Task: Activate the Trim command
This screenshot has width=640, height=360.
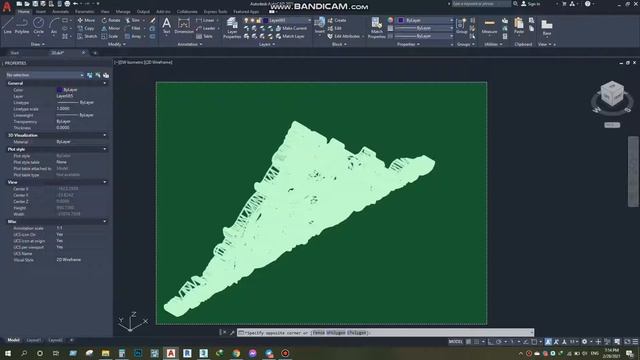Action: tap(133, 20)
